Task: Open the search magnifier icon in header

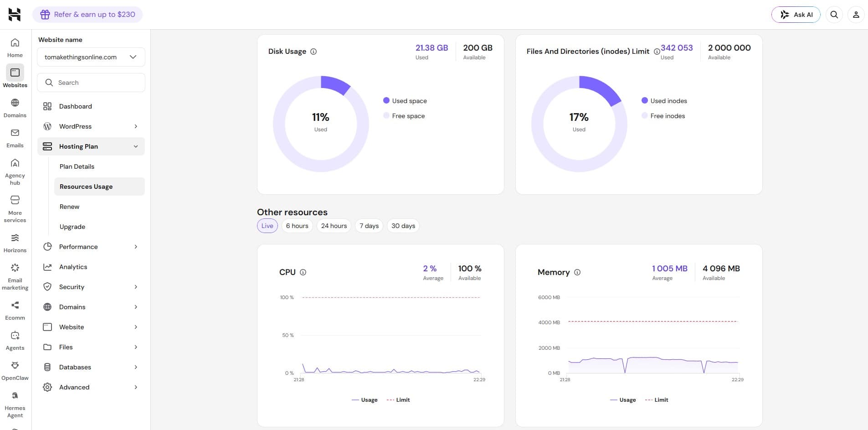Action: pyautogui.click(x=834, y=15)
